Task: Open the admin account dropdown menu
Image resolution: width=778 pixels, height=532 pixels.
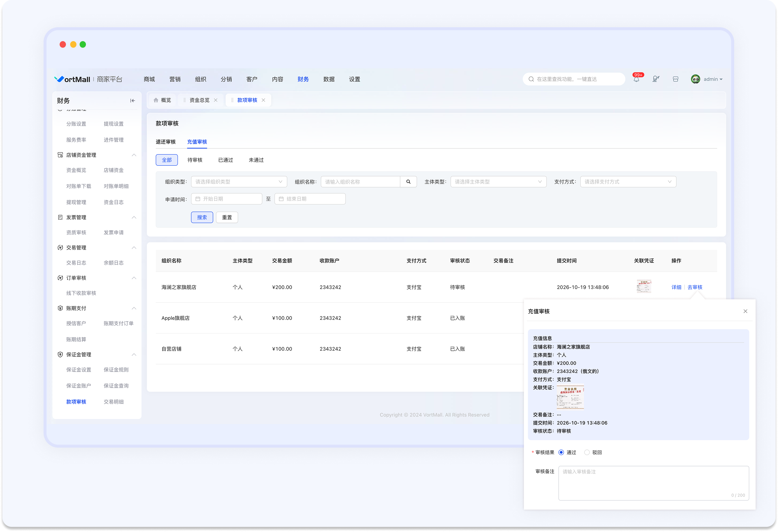Action: pyautogui.click(x=713, y=79)
